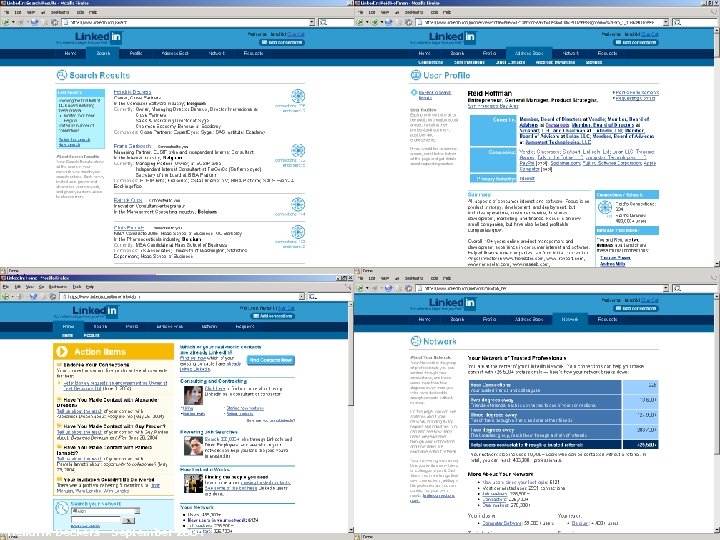The width and height of the screenshot is (720, 540).
Task: Click the Home icon in the LinkedIn Home window toolbar
Action: point(53,297)
